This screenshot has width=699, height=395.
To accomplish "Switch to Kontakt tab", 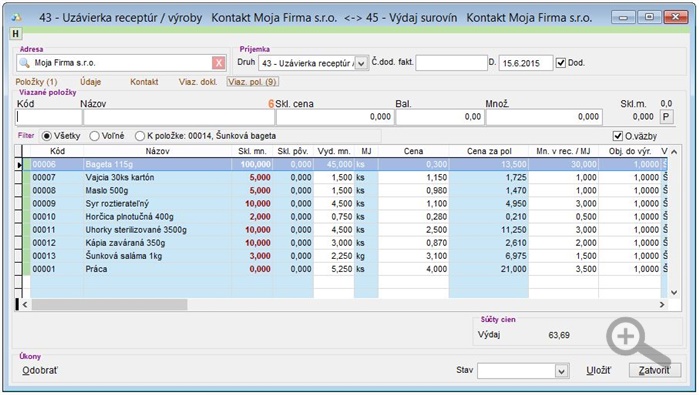I will (144, 82).
